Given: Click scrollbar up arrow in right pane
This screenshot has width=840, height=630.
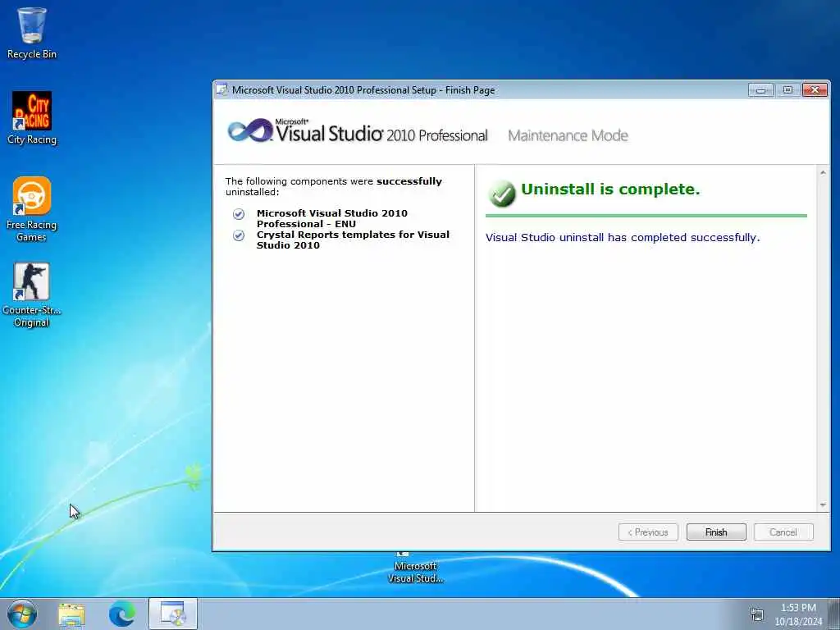Looking at the screenshot, I should pyautogui.click(x=822, y=172).
